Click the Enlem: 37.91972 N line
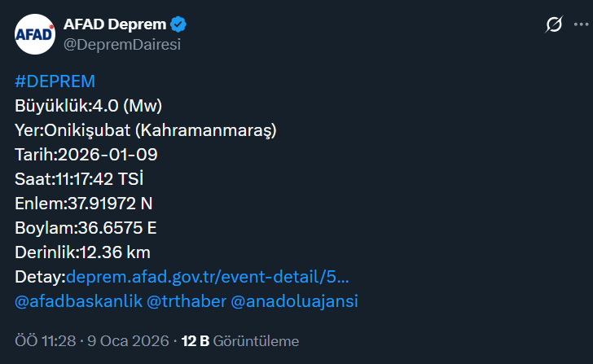This screenshot has height=364, width=593. 83,204
